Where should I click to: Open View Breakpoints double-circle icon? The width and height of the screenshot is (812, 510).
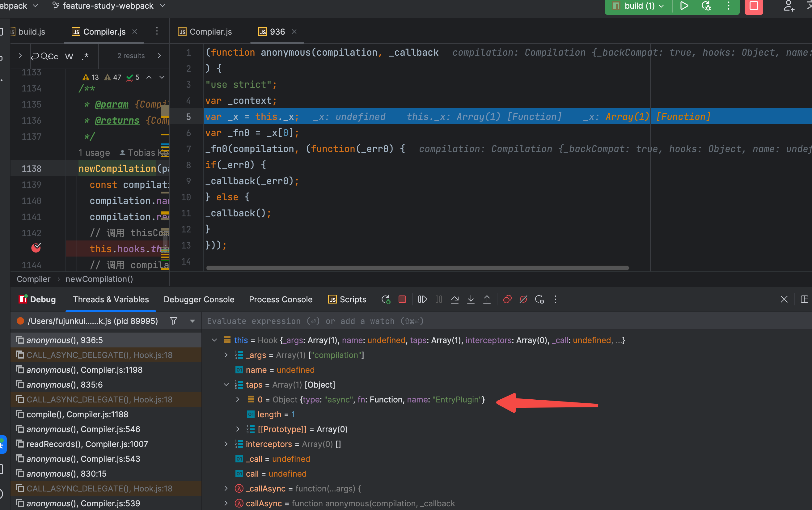pos(507,299)
